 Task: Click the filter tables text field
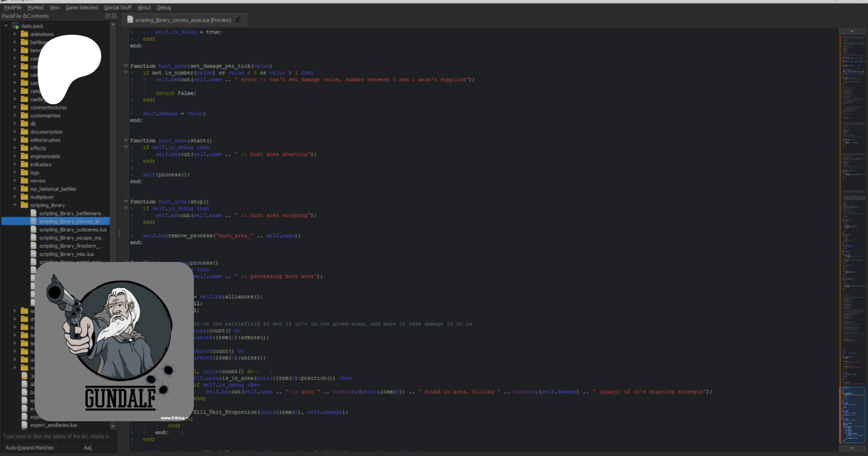click(x=58, y=436)
